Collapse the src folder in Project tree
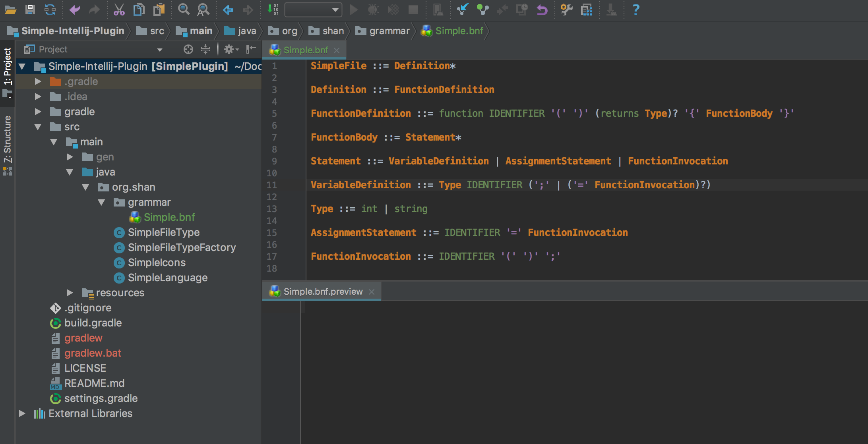 pos(39,127)
